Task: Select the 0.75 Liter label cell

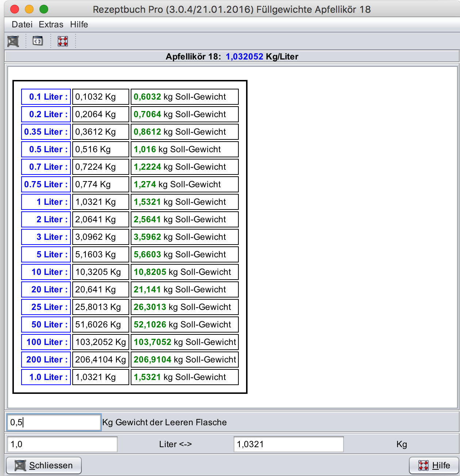Action: click(46, 184)
